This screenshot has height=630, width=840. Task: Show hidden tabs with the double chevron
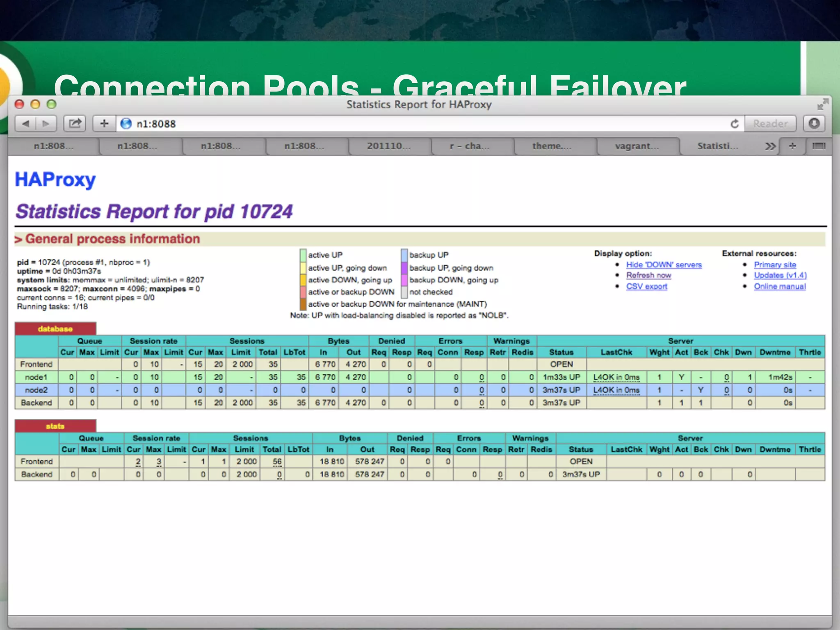(x=770, y=146)
